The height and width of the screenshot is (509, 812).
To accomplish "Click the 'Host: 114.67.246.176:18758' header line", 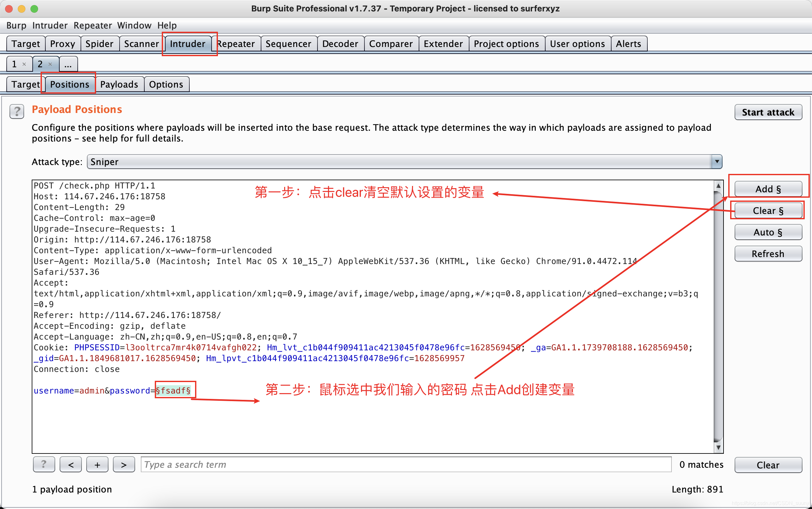I will coord(100,197).
